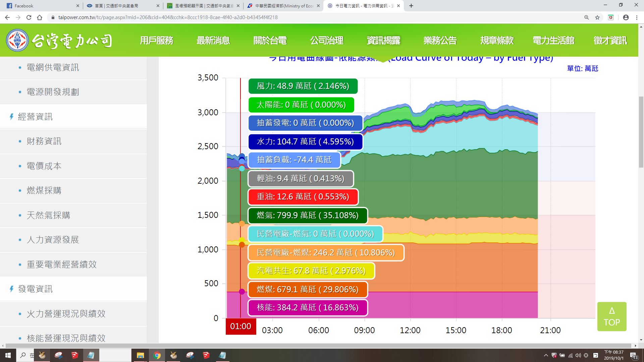Click the input method tray icon
The height and width of the screenshot is (362, 644).
point(596,355)
